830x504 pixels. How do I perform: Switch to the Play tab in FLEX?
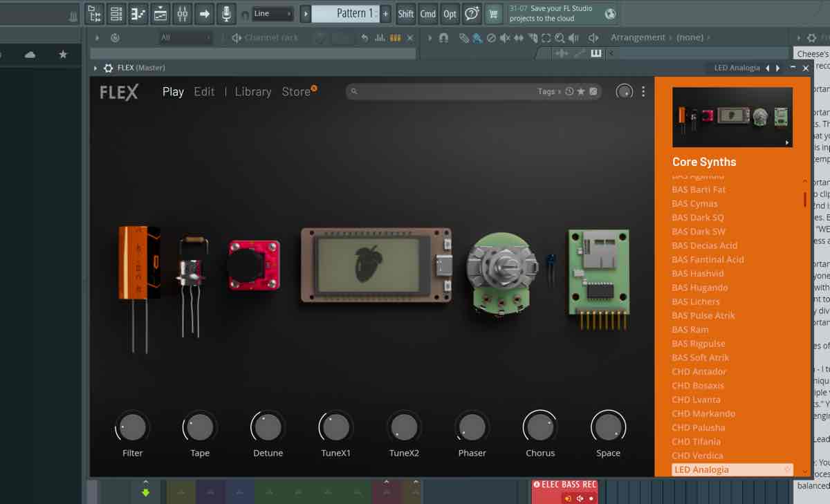(x=173, y=91)
